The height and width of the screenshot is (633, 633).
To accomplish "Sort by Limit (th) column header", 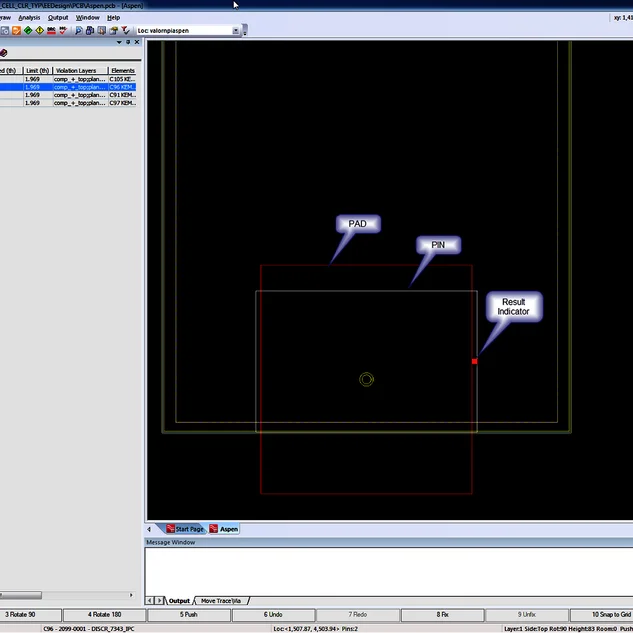I will point(38,71).
